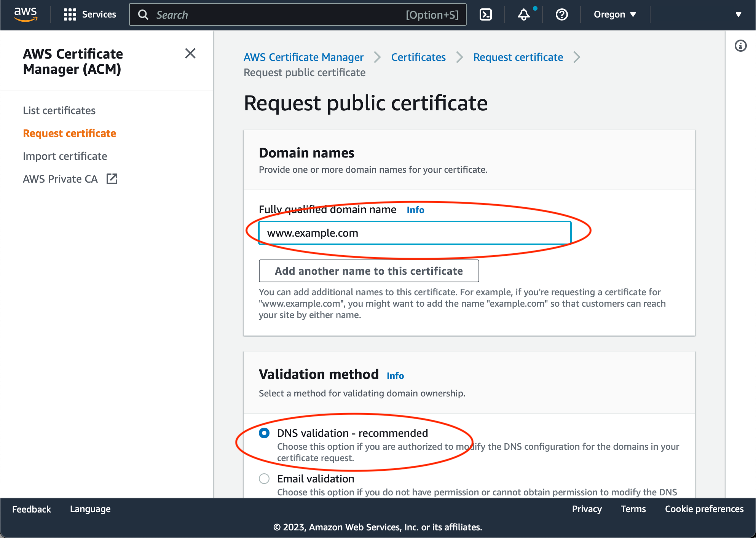Click the search magnifier icon
Viewport: 756px width, 538px height.
click(143, 15)
